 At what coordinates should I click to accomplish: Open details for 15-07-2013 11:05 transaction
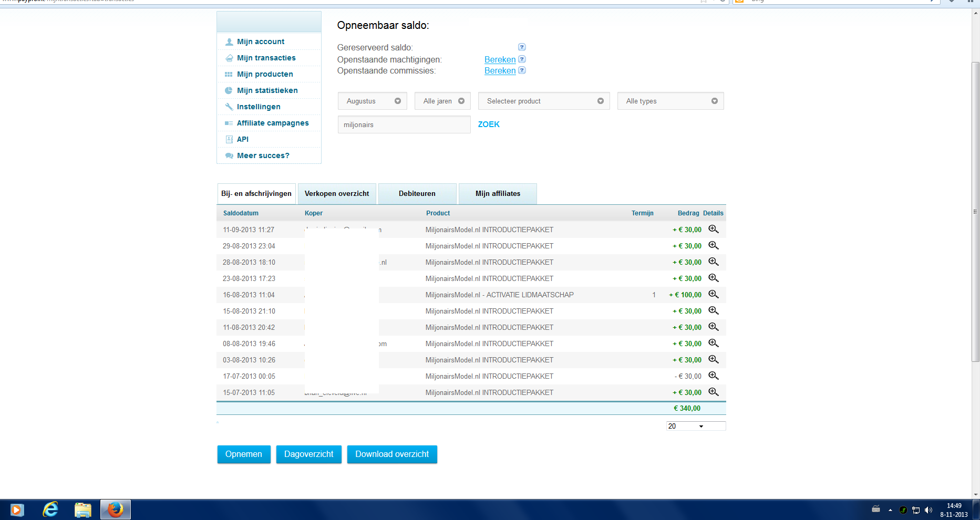713,392
